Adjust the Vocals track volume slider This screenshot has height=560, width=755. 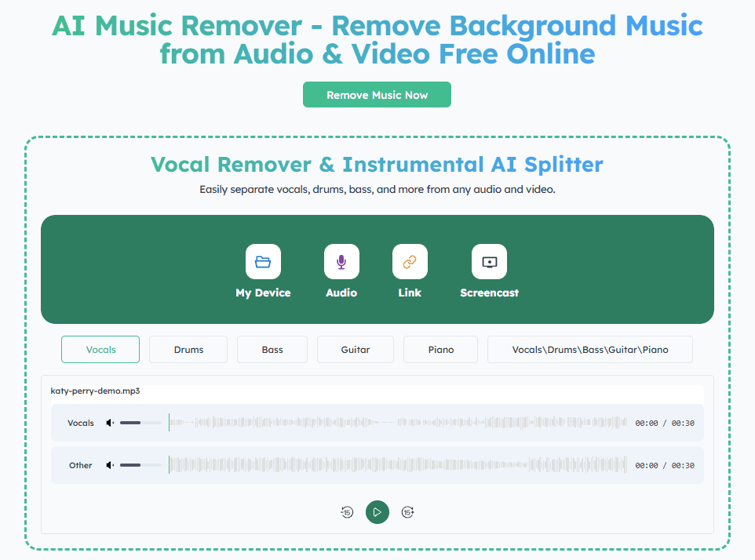click(140, 423)
